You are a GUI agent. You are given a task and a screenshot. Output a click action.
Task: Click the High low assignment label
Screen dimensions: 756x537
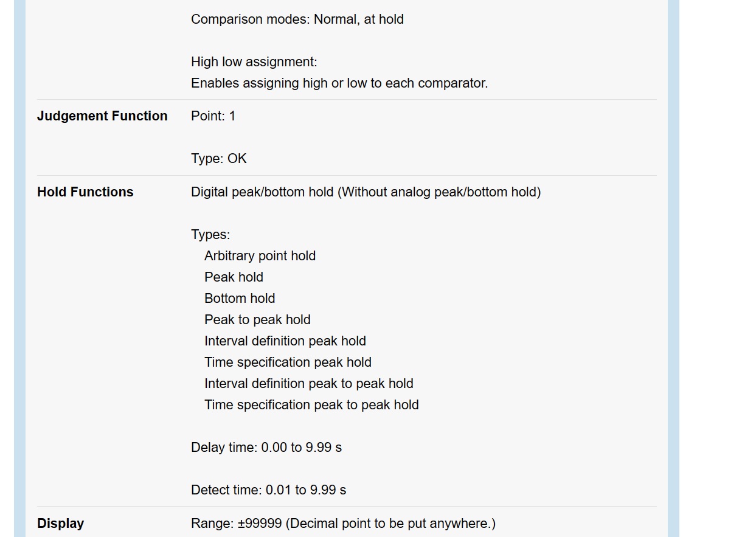click(x=254, y=62)
